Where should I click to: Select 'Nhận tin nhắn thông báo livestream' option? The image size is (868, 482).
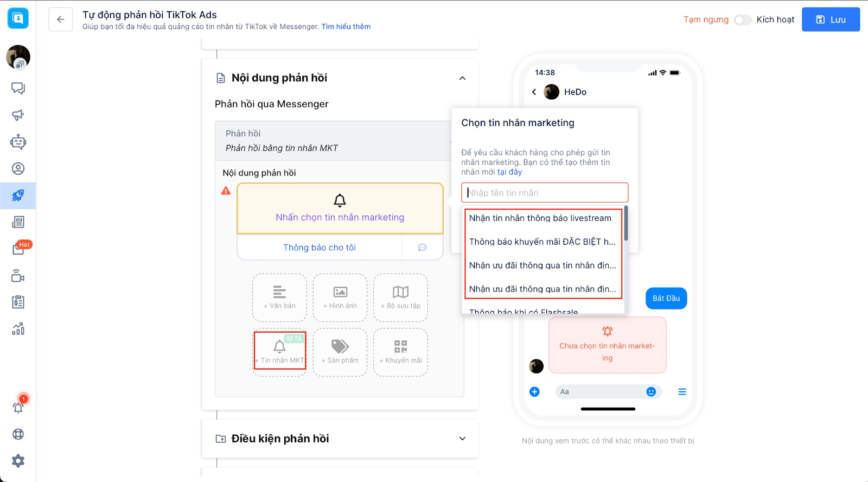(540, 218)
